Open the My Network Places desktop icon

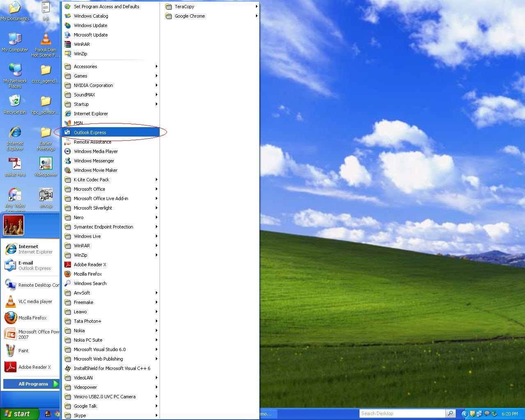pos(15,70)
